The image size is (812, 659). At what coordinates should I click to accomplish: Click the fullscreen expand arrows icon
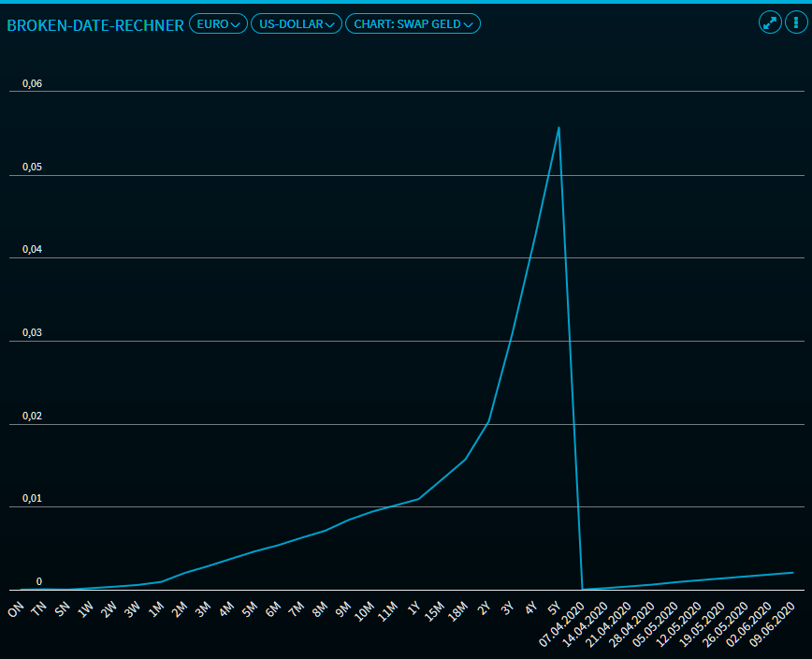[770, 23]
